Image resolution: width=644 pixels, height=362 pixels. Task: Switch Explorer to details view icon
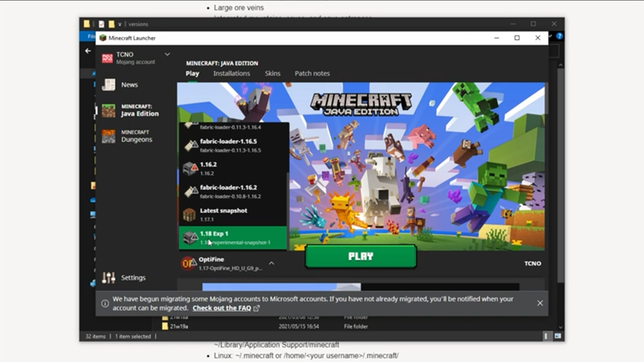tap(546, 336)
